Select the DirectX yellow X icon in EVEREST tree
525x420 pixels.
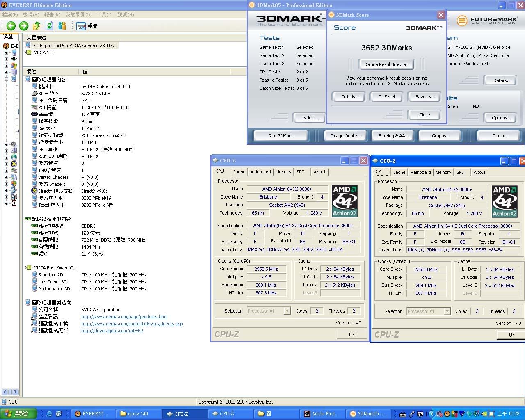pyautogui.click(x=14, y=164)
